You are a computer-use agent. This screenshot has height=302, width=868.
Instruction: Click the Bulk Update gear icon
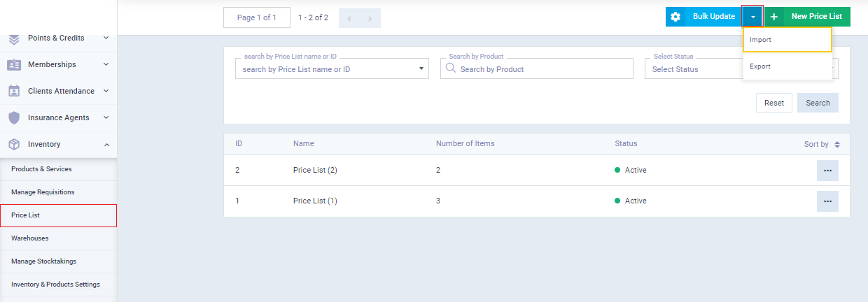pyautogui.click(x=675, y=17)
